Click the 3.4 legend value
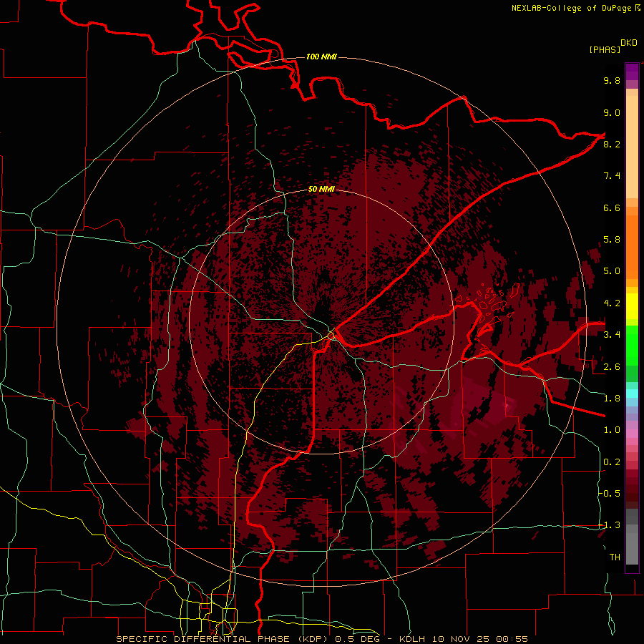Screen dimensions: 644x644 click(x=612, y=335)
